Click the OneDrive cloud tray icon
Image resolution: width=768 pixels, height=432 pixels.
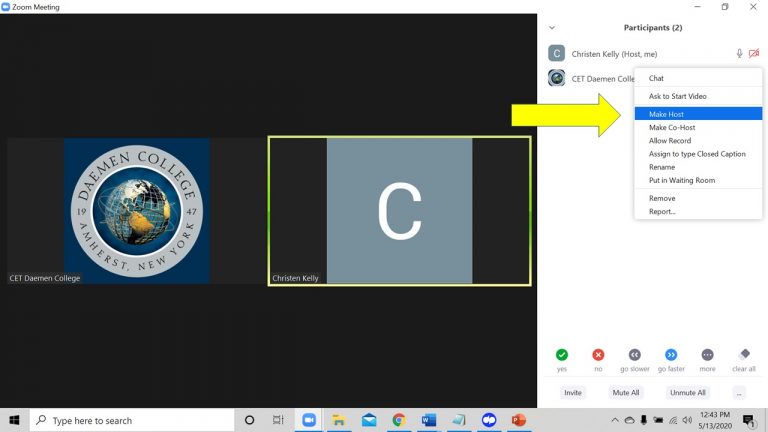coord(629,420)
